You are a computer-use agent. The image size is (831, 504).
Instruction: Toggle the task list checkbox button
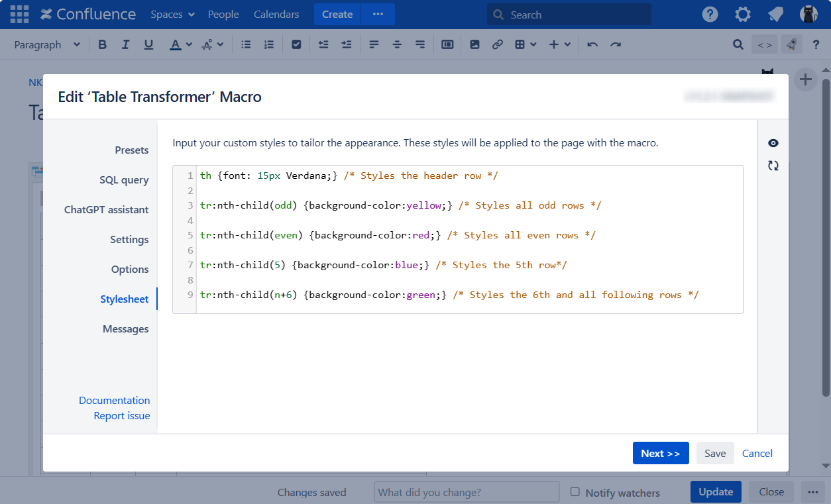pyautogui.click(x=296, y=44)
